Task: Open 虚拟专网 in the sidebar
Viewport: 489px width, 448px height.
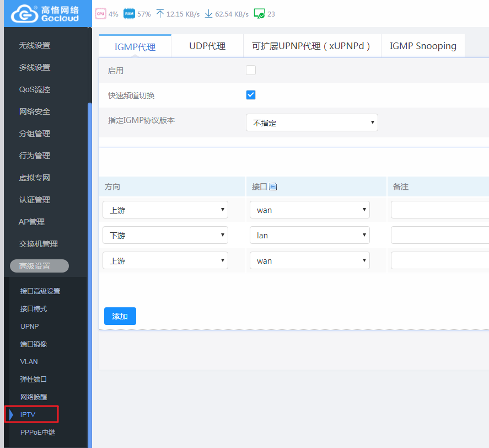Action: (35, 178)
